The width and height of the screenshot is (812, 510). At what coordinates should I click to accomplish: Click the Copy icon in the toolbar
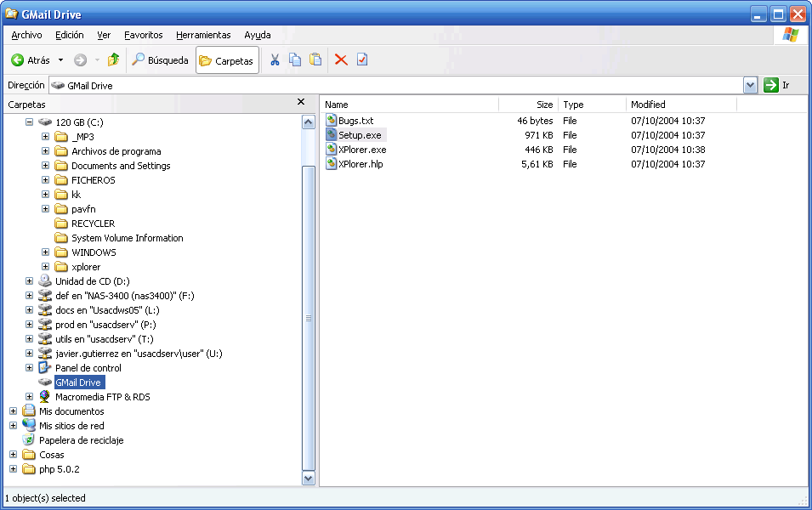295,60
